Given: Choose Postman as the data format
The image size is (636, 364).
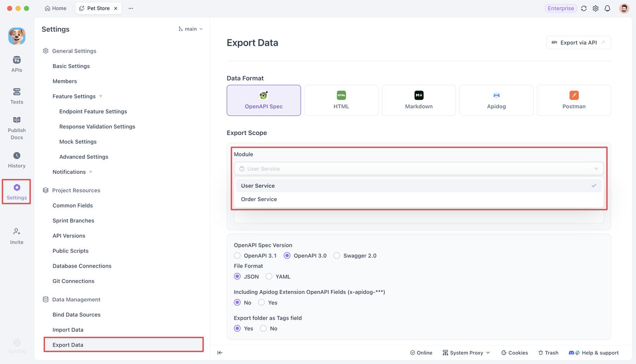Looking at the screenshot, I should tap(574, 100).
